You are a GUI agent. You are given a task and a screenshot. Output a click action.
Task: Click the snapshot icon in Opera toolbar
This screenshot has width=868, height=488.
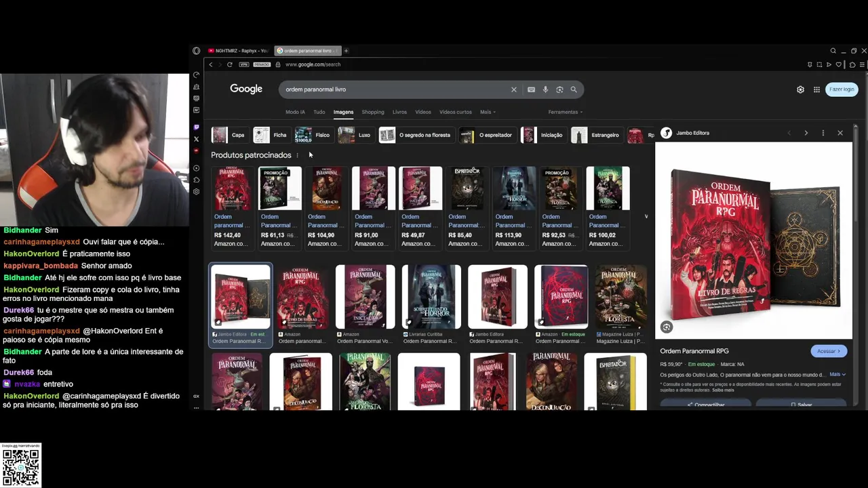coord(819,64)
